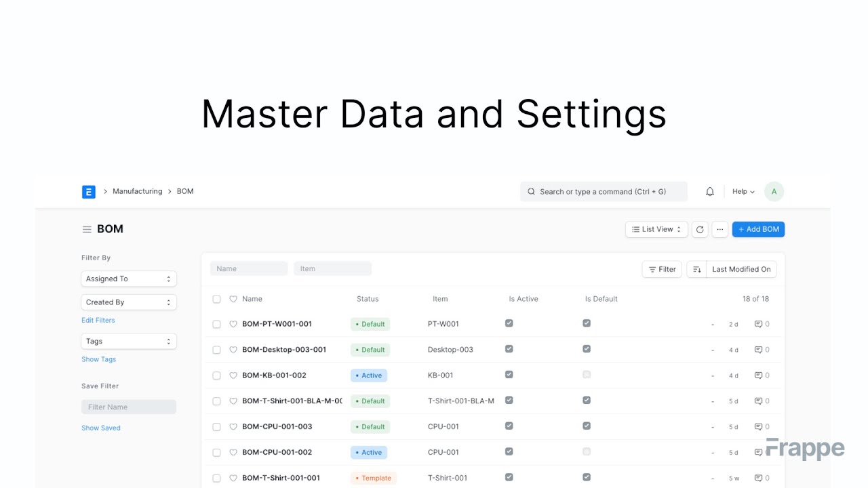Like BOM-Desktop-003-001 with heart icon

tap(233, 350)
